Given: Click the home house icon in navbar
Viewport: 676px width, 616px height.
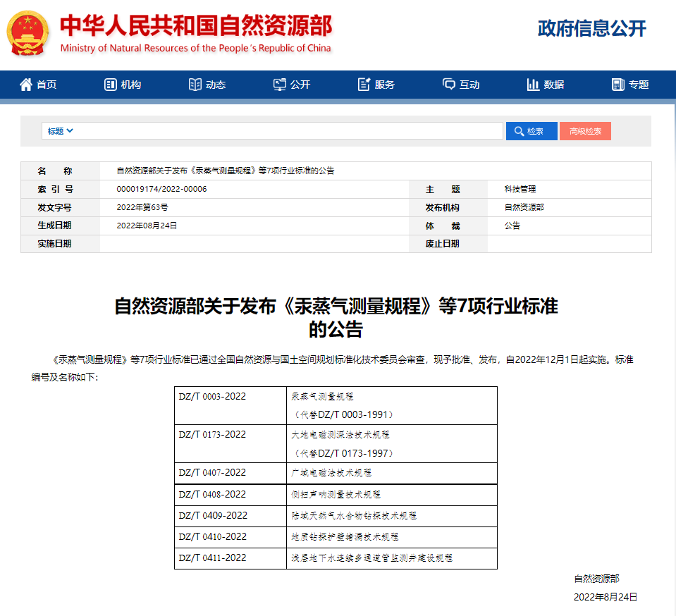Looking at the screenshot, I should 26,85.
